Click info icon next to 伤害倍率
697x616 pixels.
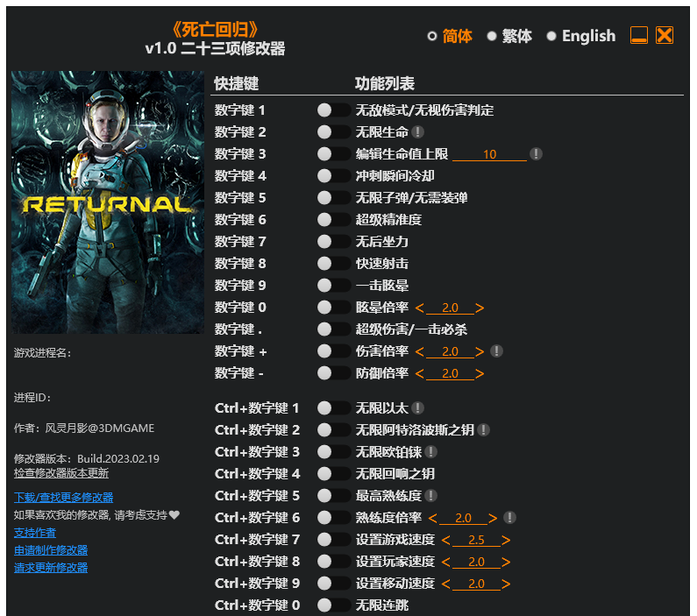tap(496, 350)
